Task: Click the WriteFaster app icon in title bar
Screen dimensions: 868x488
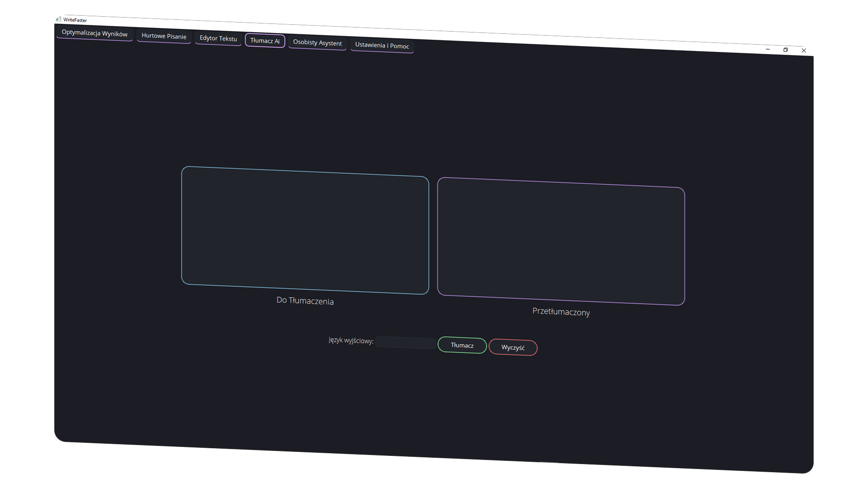Action: tap(58, 19)
